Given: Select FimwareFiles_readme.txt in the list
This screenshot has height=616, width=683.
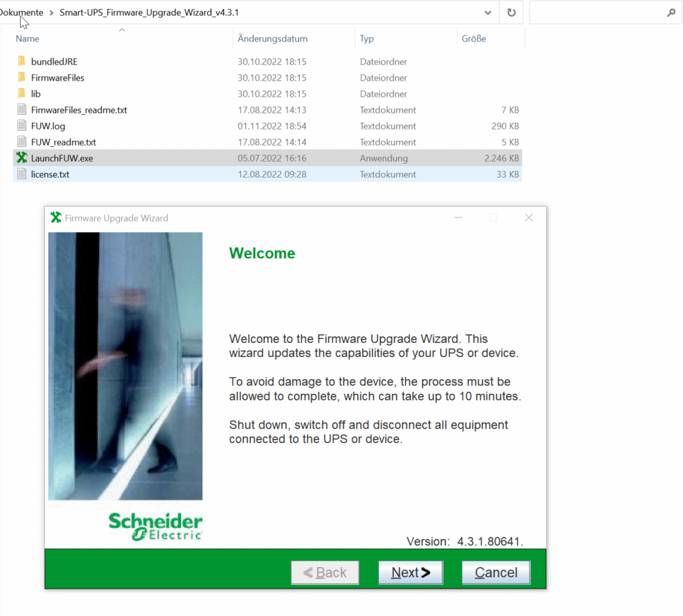Looking at the screenshot, I should [x=79, y=110].
